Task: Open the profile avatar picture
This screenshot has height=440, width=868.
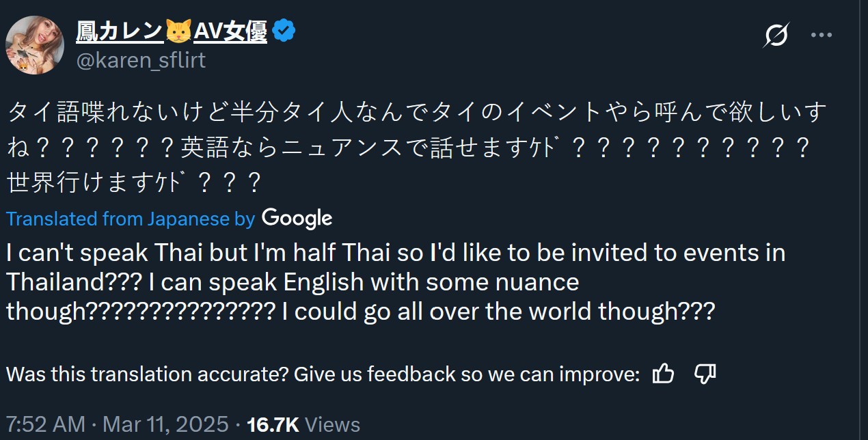Action: click(x=35, y=45)
